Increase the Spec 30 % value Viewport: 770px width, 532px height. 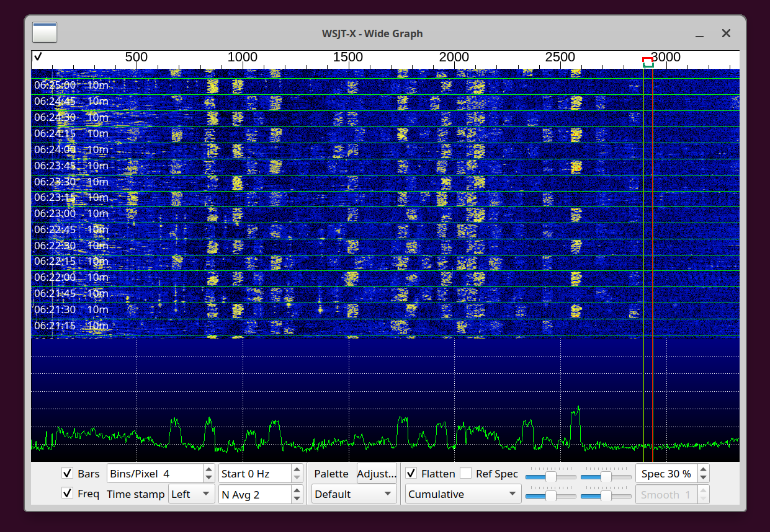703,469
